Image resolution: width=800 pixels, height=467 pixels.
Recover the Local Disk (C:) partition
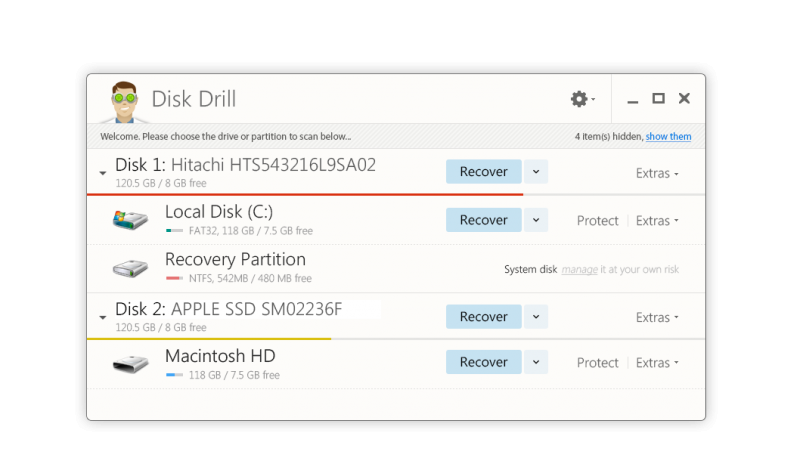484,220
